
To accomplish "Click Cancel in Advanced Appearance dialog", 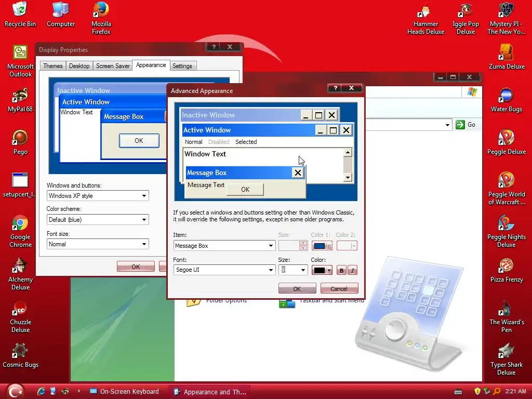I will (339, 288).
